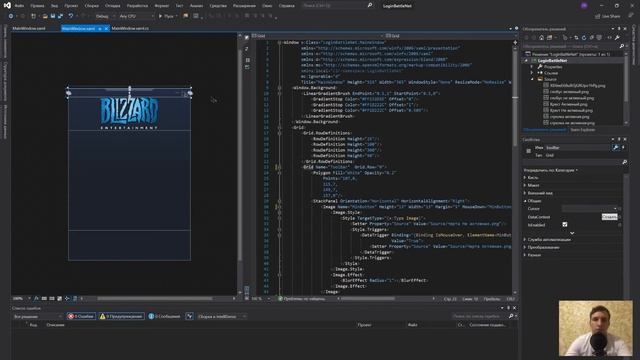Click the Visual Studio logo icon
Screen dimensions: 640x360
(x=7, y=6)
